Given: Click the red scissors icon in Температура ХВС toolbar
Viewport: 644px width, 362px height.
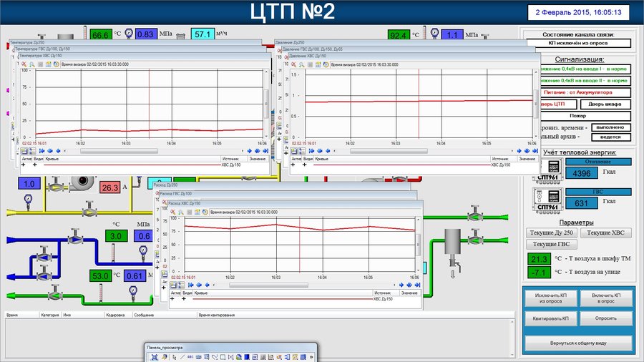Looking at the screenshot, I should pyautogui.click(x=23, y=64).
